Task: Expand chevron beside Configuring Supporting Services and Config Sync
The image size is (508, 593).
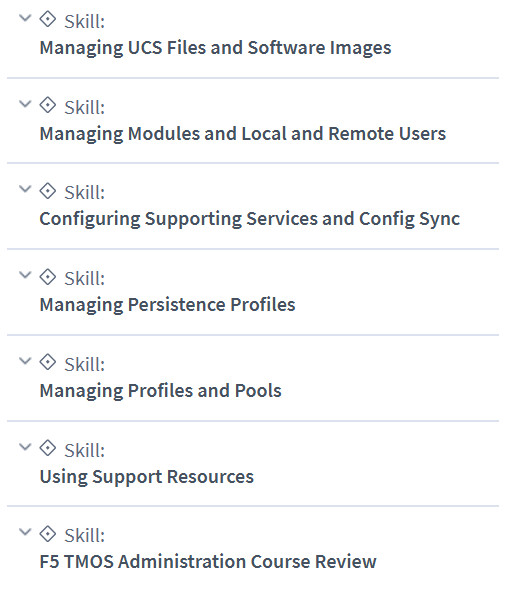Action: pyautogui.click(x=25, y=189)
